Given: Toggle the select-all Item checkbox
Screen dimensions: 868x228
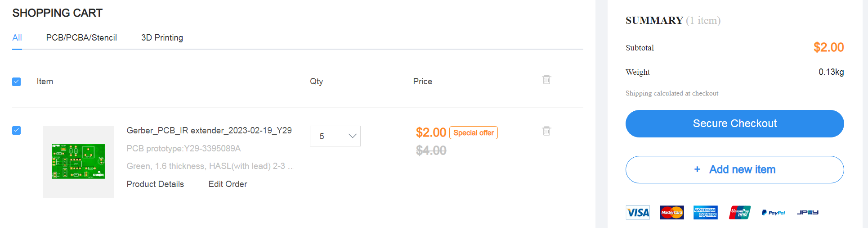Looking at the screenshot, I should click(x=17, y=82).
